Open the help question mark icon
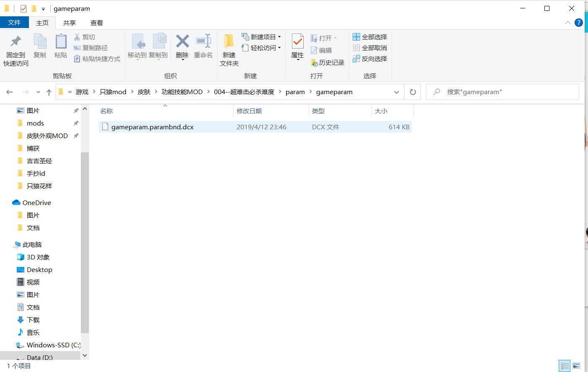The width and height of the screenshot is (588, 372). point(579,23)
